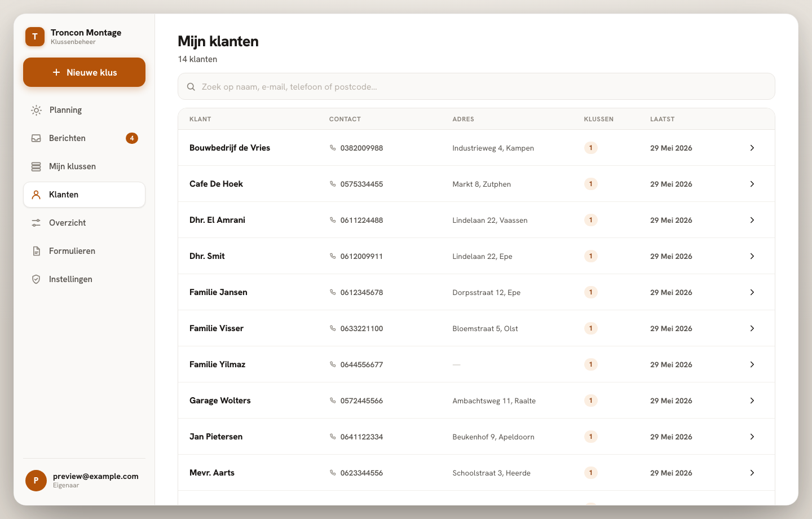Screen dimensions: 812x519
Task: Click the phone icon for Mevr. Aarts
Action: [x=333, y=473]
